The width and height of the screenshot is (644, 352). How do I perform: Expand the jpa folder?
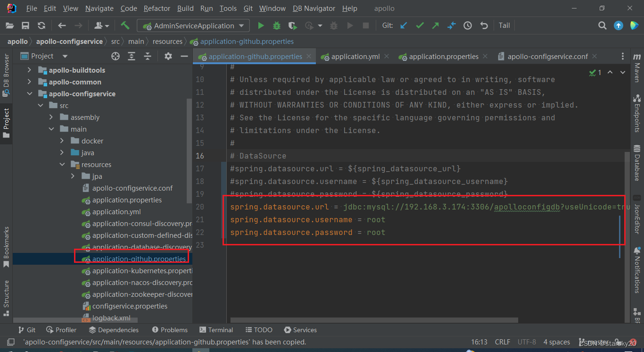point(73,176)
